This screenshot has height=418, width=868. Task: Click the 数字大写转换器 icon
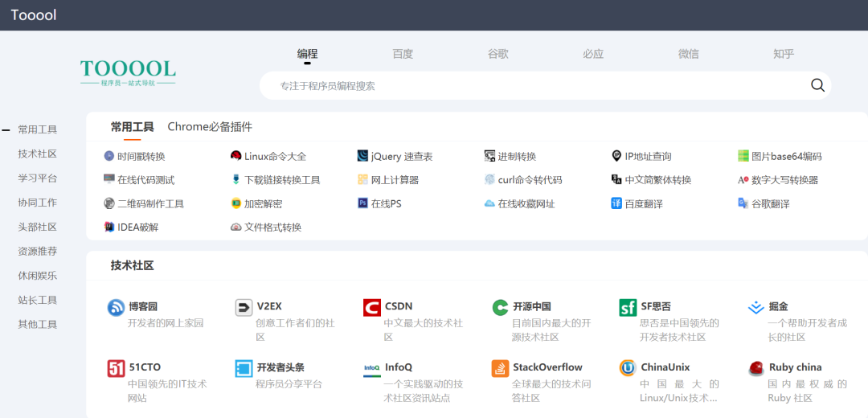(x=743, y=179)
